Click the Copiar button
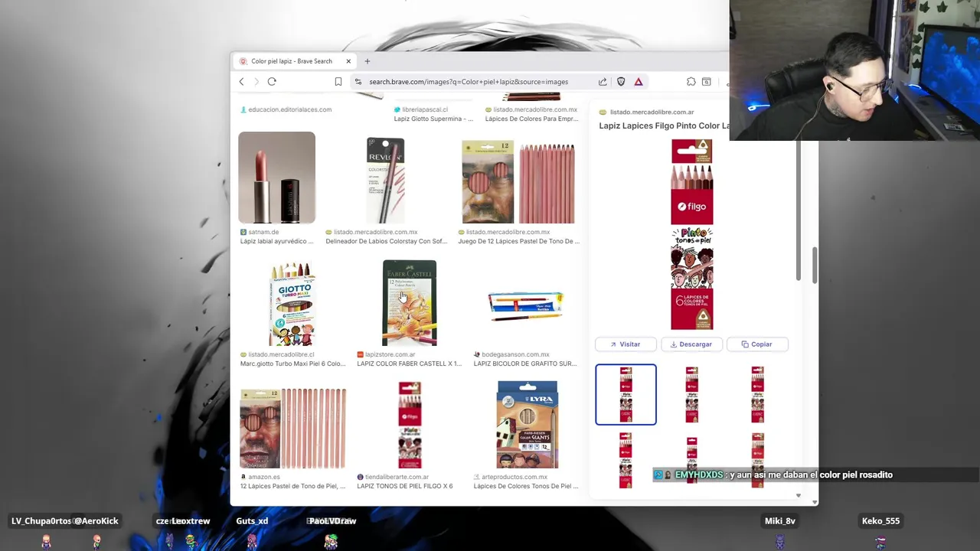Screen dimensions: 980x551 tap(756, 344)
